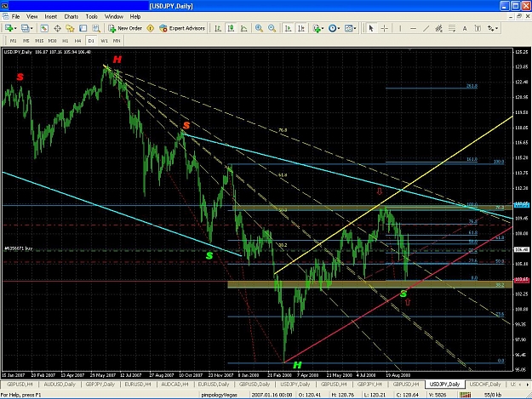Click the pimpology/Vegas profile in status bar

219,395
